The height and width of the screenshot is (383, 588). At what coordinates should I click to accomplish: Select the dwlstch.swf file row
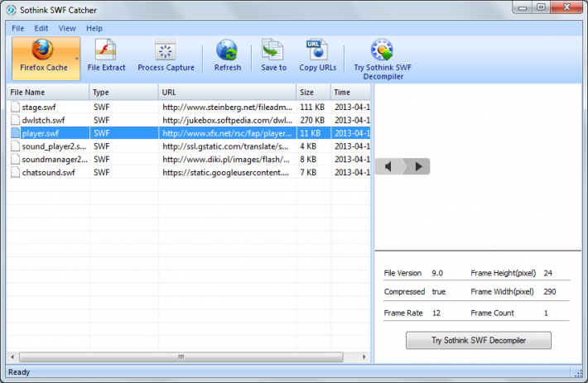click(189, 120)
